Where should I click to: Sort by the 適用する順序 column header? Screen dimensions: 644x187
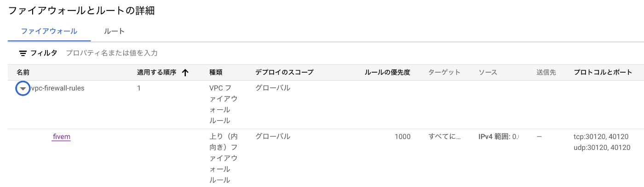157,73
